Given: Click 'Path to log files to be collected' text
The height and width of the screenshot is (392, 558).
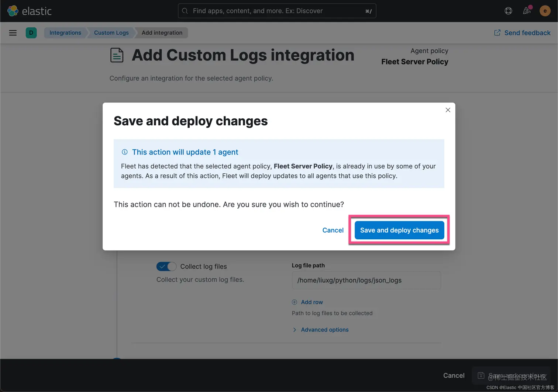Looking at the screenshot, I should point(332,313).
